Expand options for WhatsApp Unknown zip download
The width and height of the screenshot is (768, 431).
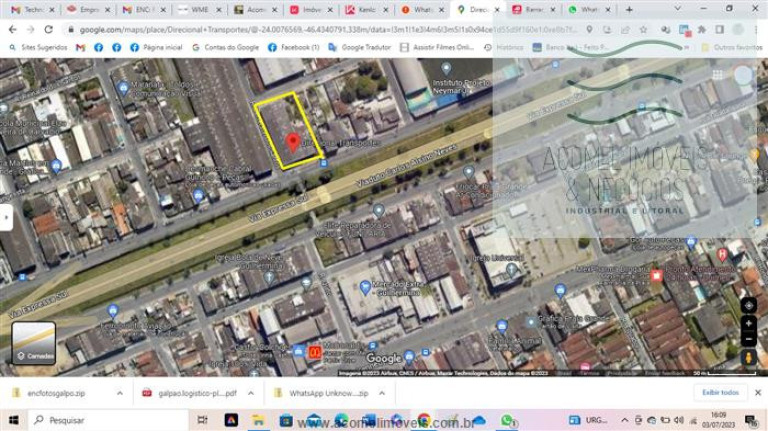pos(382,393)
